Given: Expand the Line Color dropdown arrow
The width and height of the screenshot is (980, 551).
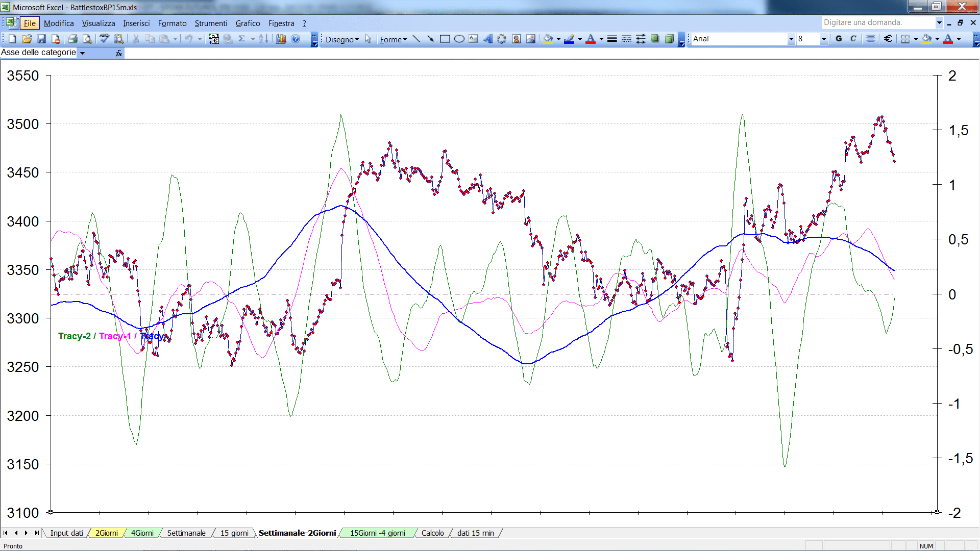Looking at the screenshot, I should pyautogui.click(x=580, y=39).
